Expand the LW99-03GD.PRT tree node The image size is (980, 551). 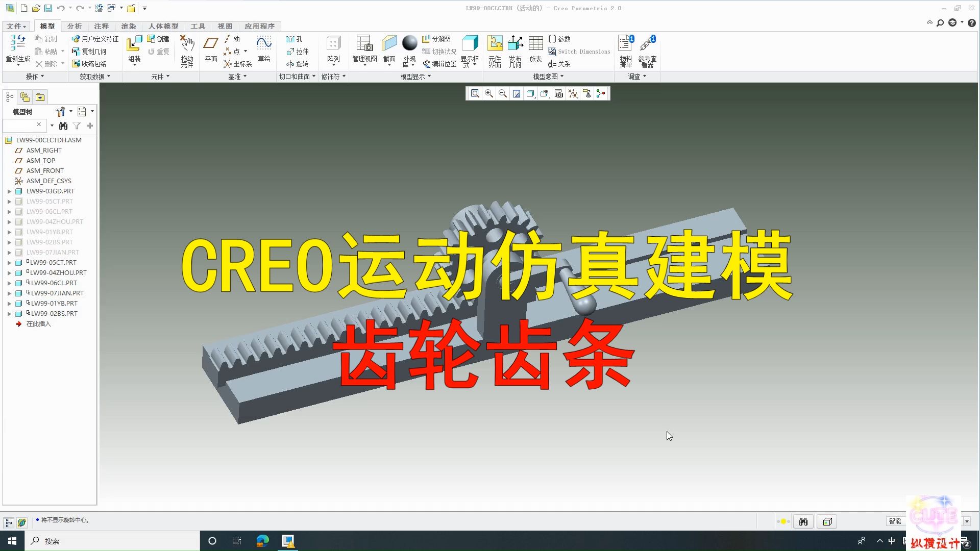coord(9,191)
